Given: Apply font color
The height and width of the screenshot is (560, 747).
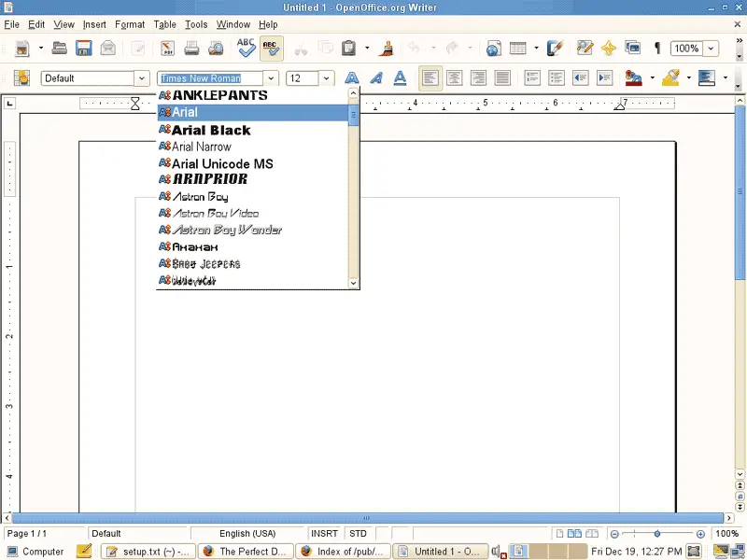Looking at the screenshot, I should tap(634, 78).
